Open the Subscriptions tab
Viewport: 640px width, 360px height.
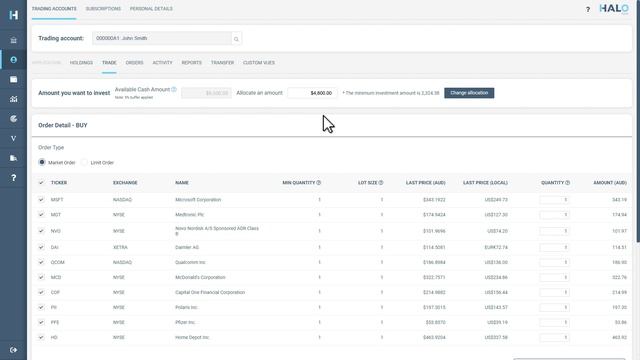coord(103,9)
